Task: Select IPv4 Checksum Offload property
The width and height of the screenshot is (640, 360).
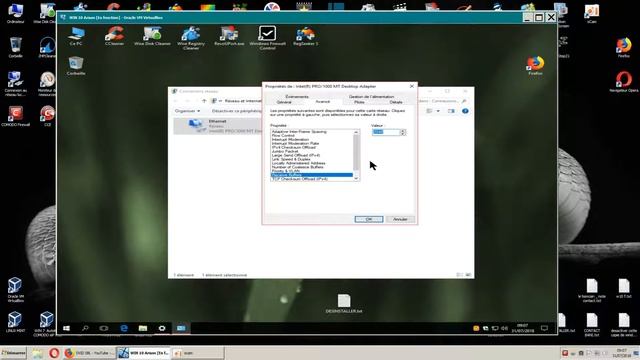Action: click(312, 147)
